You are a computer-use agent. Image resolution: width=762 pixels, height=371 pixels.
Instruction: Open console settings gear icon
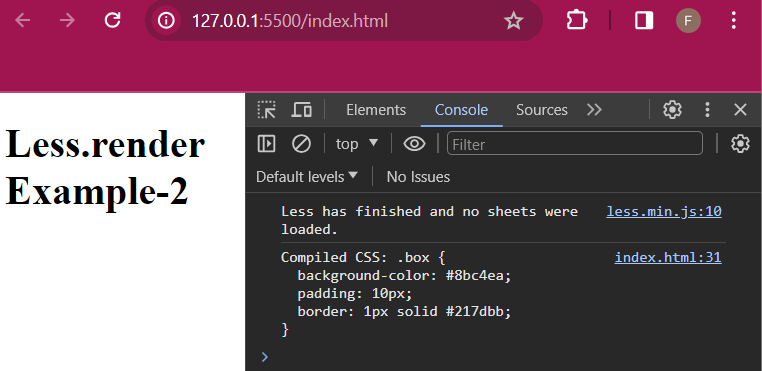pos(740,144)
